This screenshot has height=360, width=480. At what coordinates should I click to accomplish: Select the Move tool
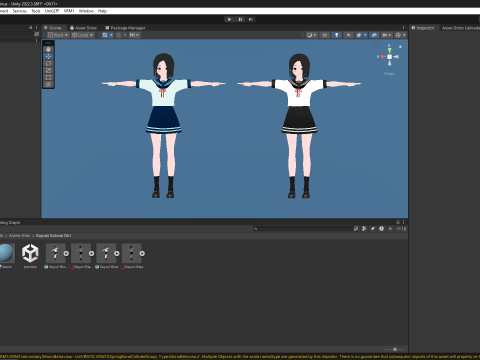click(48, 56)
